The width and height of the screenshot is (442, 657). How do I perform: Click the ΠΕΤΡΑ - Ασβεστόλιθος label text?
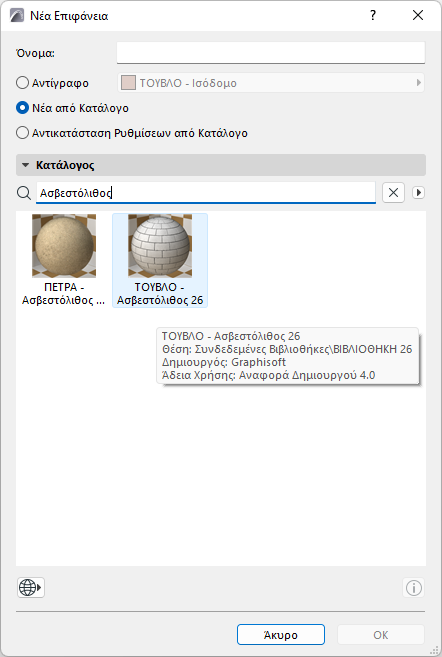click(x=64, y=294)
